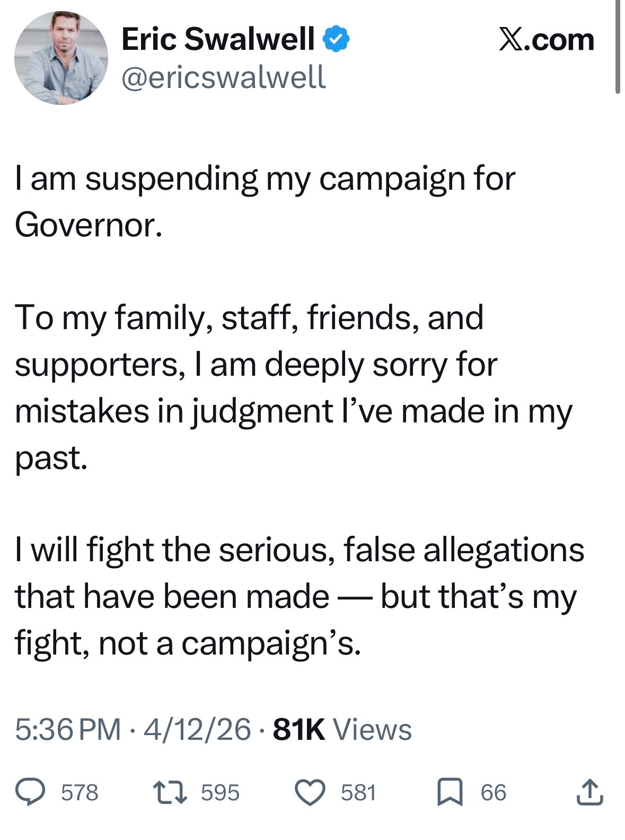Click the 4/12/26 date
This screenshot has width=625, height=840.
coord(197,729)
